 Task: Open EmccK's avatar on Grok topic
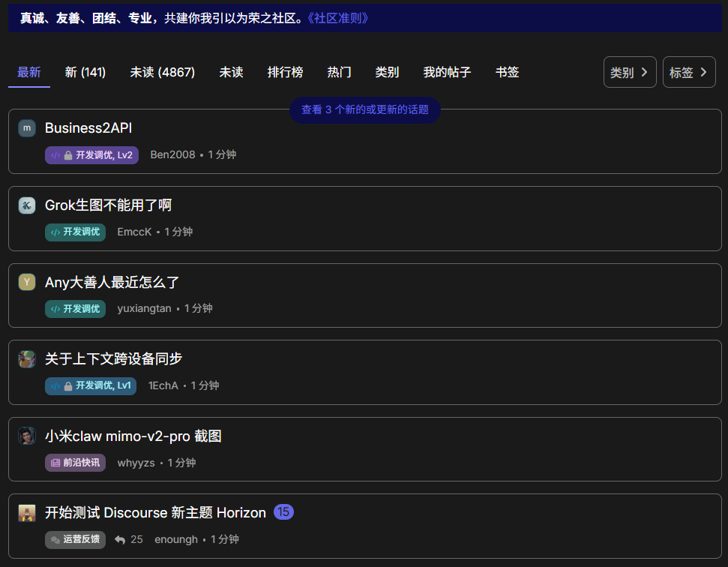[x=27, y=205]
